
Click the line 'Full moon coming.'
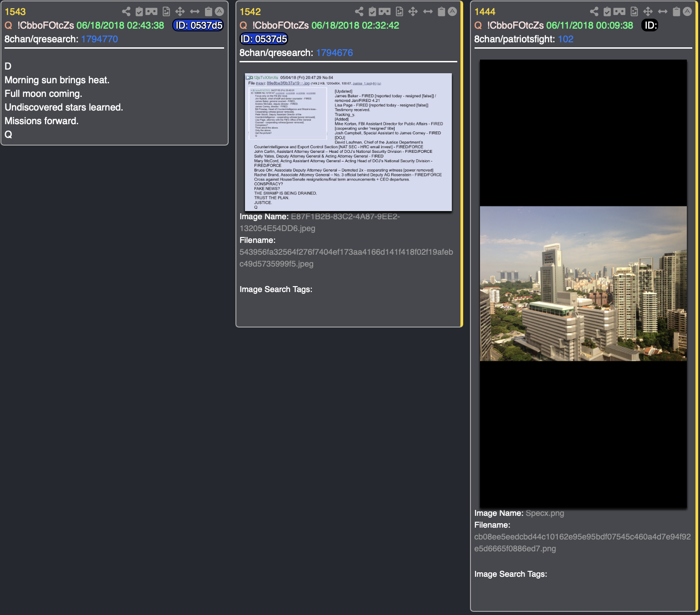44,94
